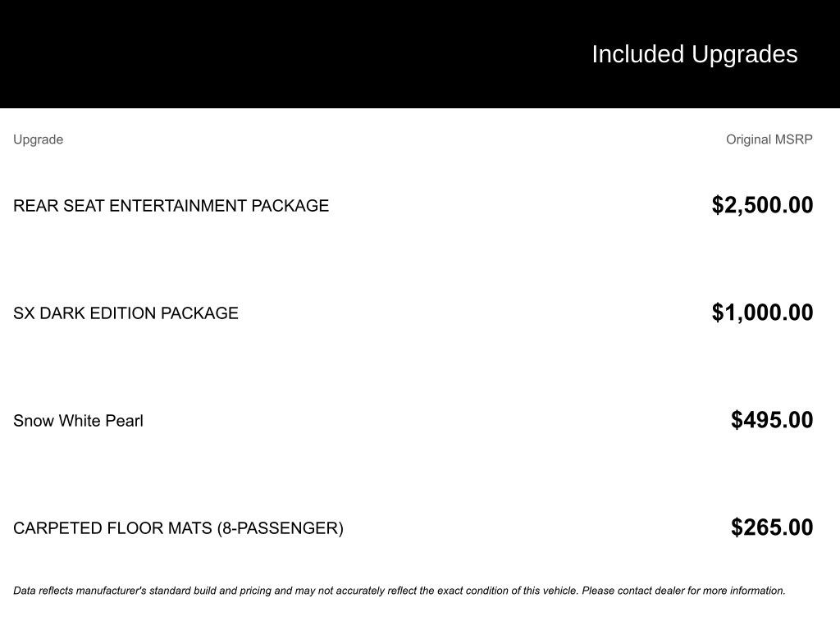Screen dimensions: 840x630
Task: Click the $2,500.00 price
Action: (x=762, y=205)
